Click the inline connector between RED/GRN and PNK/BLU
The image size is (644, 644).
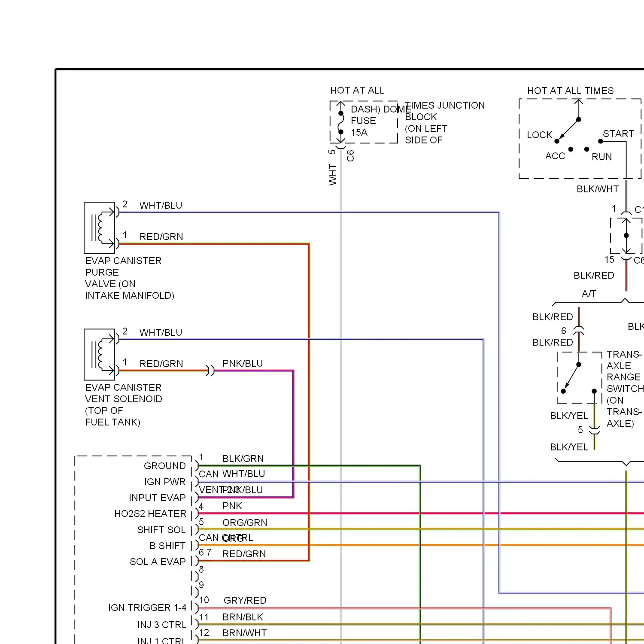point(210,371)
